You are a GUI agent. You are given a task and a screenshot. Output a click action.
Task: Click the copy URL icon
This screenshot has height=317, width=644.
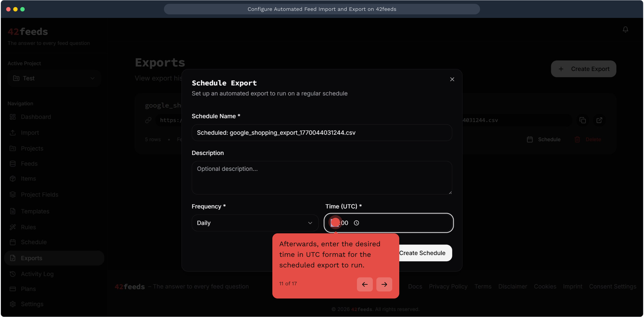pos(583,120)
